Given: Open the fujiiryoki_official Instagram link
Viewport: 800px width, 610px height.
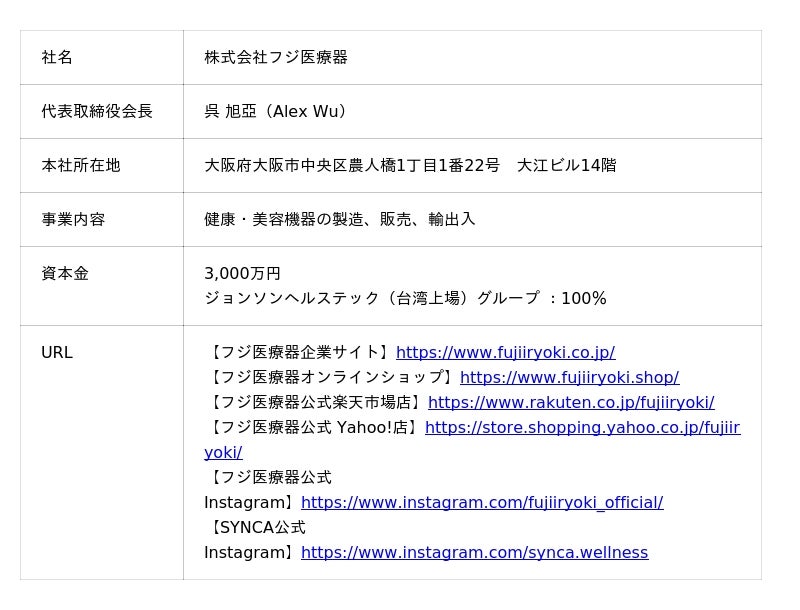Looking at the screenshot, I should 481,503.
